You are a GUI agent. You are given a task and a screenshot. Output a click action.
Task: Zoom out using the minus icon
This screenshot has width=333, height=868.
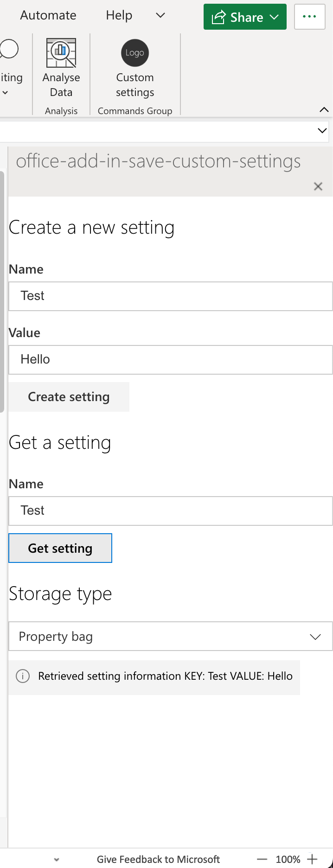[263, 859]
